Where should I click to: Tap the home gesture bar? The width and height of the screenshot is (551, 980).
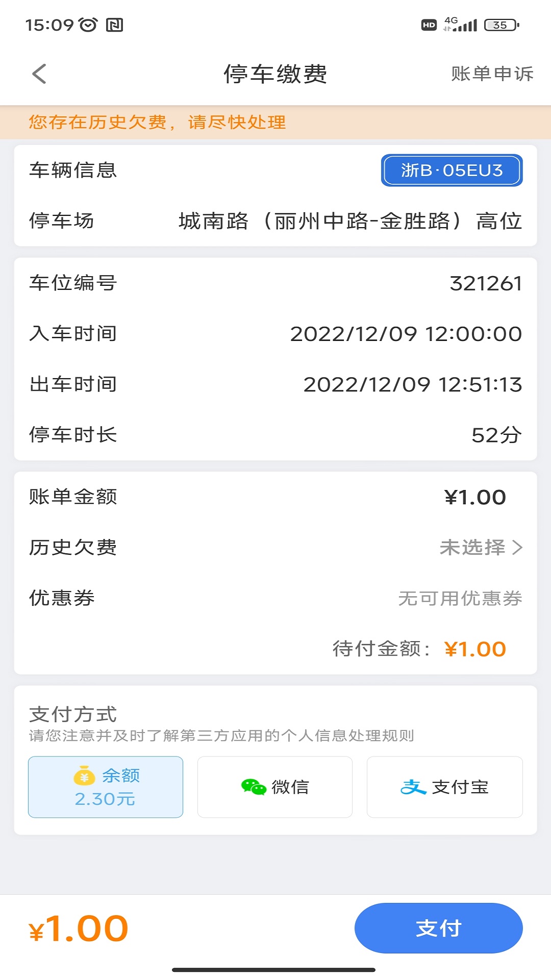274,969
